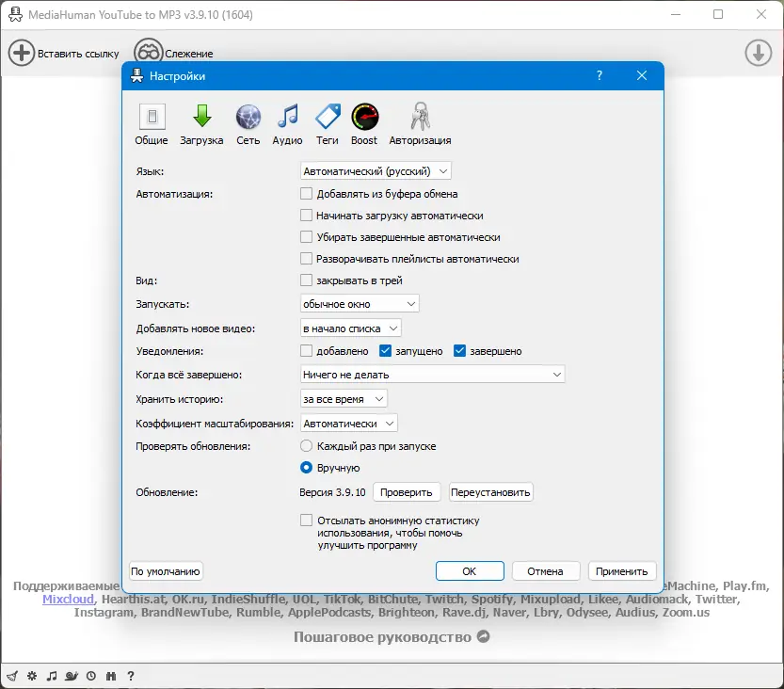784x689 pixels.
Task: Click the question mark help icon in bottom bar
Action: pos(131,676)
